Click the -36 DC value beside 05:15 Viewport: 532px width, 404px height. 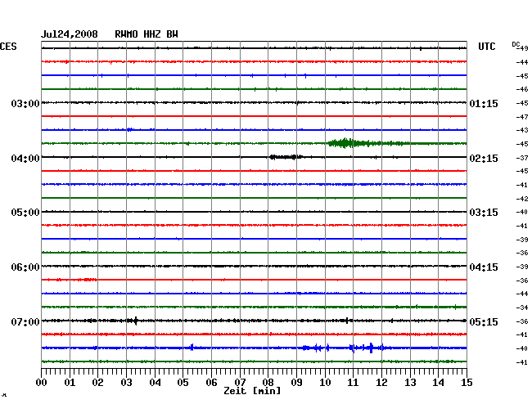tap(522, 321)
